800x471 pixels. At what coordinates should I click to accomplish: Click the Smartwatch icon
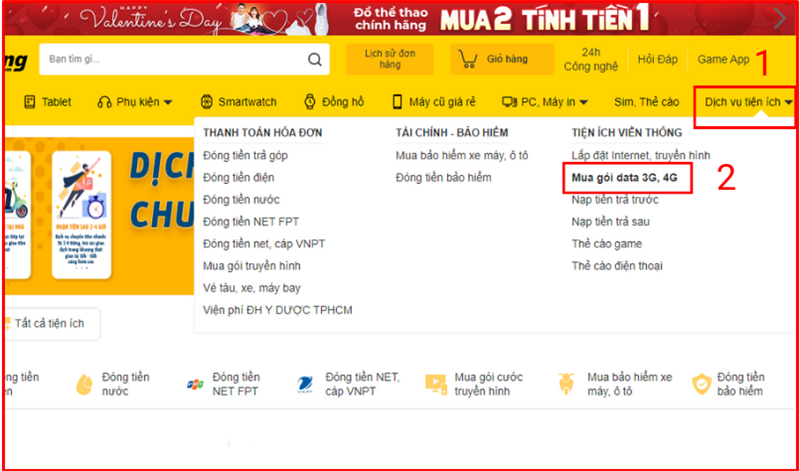[x=206, y=102]
